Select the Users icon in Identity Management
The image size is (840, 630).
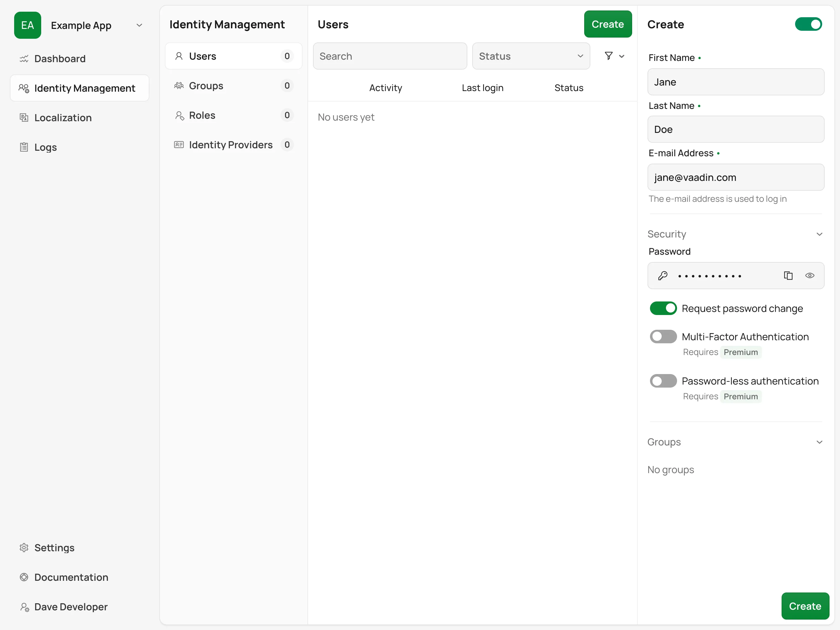pos(179,56)
